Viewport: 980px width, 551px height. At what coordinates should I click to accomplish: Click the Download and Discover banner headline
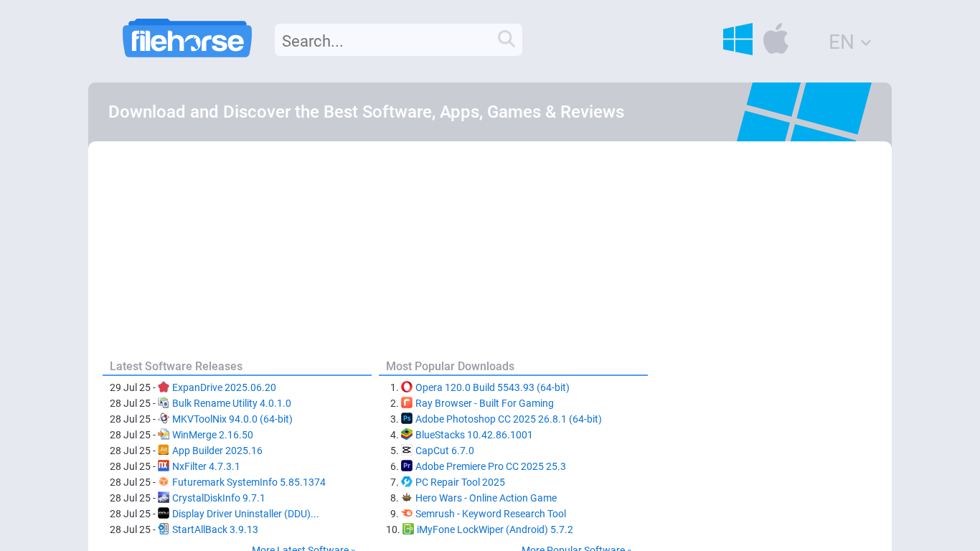(x=366, y=112)
